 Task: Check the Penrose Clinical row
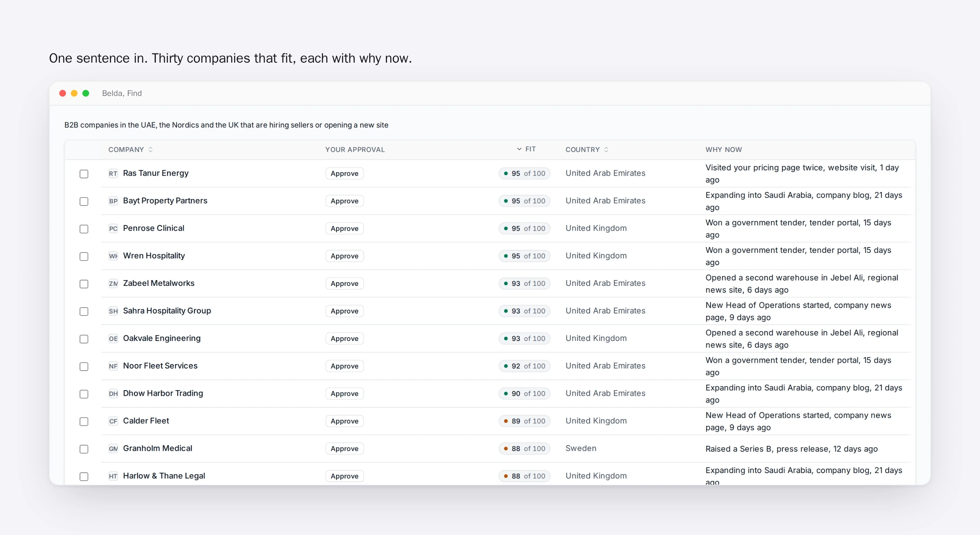(x=84, y=229)
